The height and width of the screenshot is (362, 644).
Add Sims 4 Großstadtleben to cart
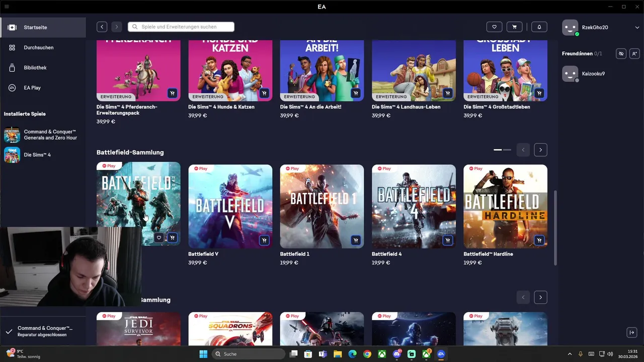pyautogui.click(x=539, y=94)
